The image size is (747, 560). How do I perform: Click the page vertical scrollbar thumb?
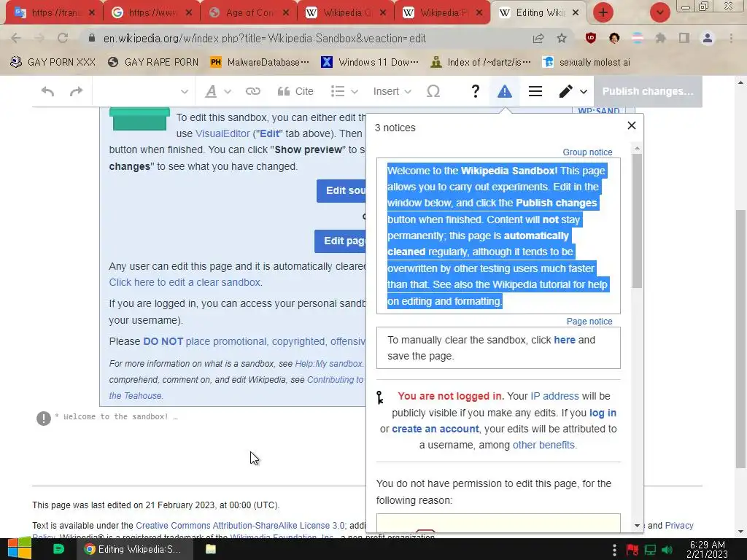pyautogui.click(x=740, y=338)
